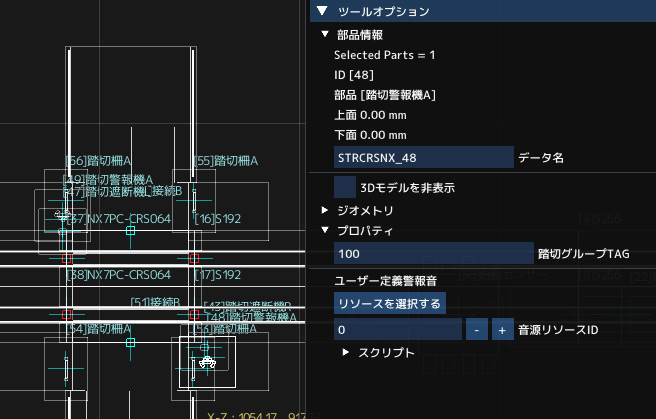The image size is (656, 419).
Task: Click the selected crossing alarm icon in white box
Action: [x=207, y=362]
